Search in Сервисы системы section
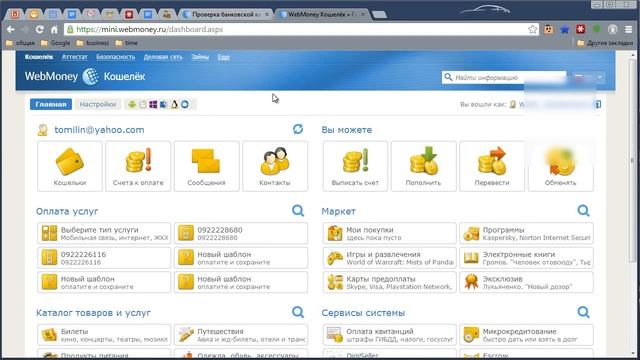The image size is (640, 360). pos(583,312)
